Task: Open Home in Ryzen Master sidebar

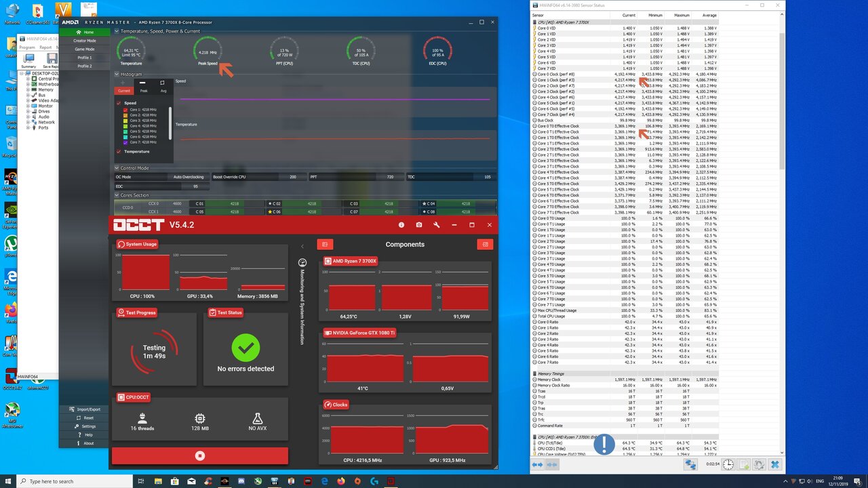Action: pos(85,32)
